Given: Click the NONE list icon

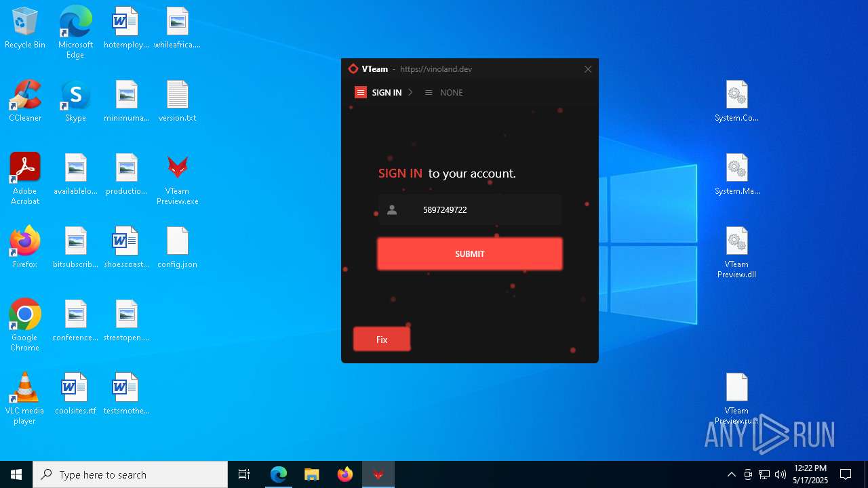Looking at the screenshot, I should (429, 93).
